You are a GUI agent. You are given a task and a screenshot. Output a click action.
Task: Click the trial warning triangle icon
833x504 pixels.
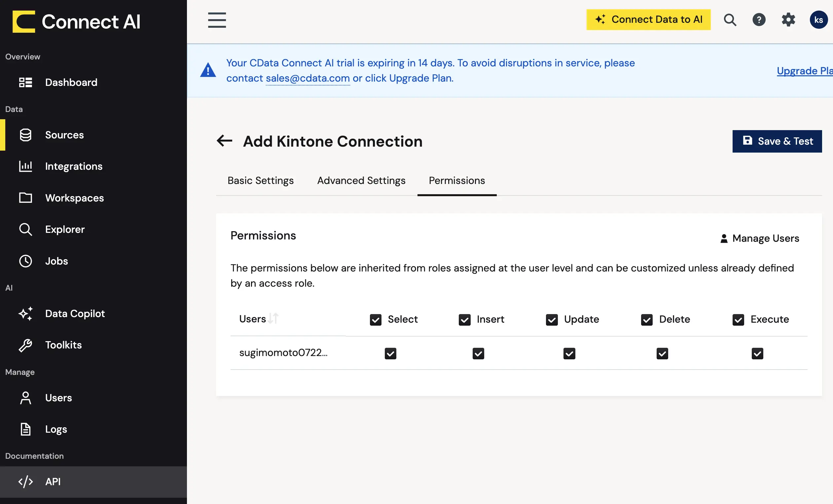[x=208, y=70]
